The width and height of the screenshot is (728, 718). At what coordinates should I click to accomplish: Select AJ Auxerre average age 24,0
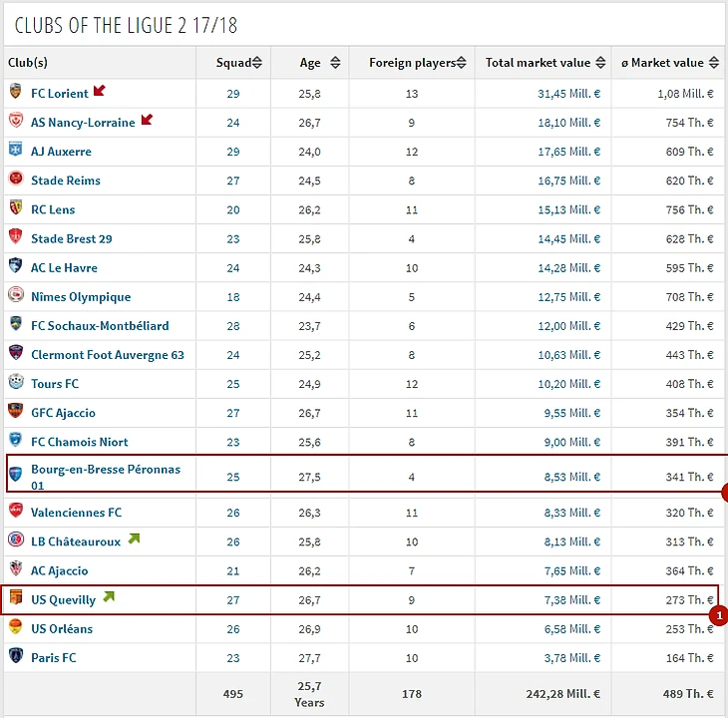310,152
